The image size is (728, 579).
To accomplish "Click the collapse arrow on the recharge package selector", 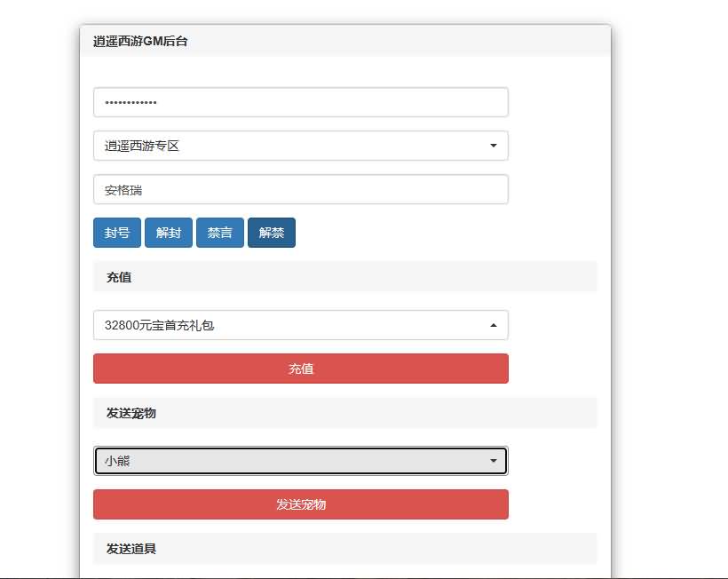I will [494, 325].
